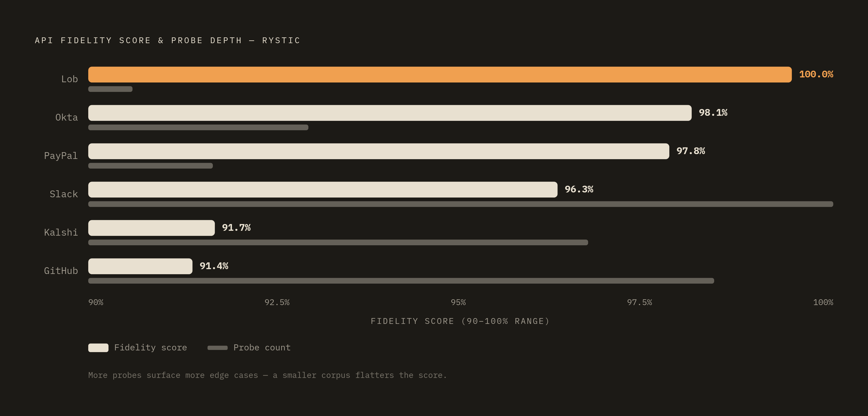
Task: Click the Slack probe count bar
Action: click(x=461, y=204)
